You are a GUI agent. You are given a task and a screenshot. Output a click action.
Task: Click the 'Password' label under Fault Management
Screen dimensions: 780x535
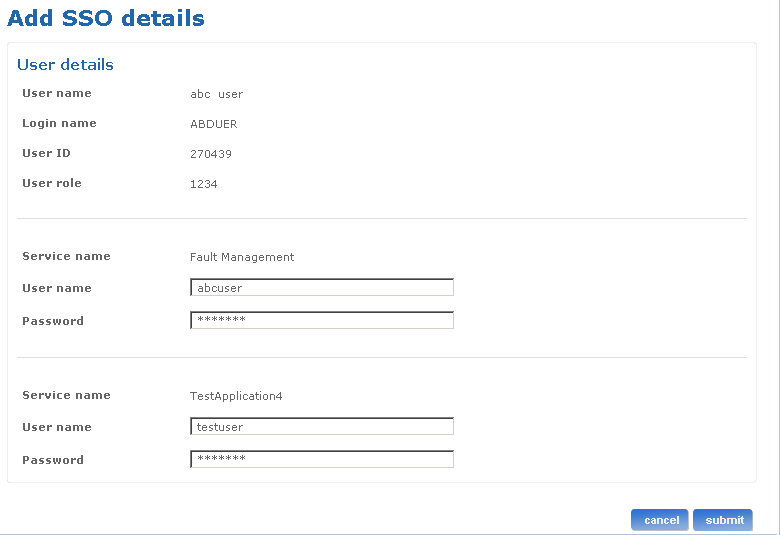click(53, 321)
